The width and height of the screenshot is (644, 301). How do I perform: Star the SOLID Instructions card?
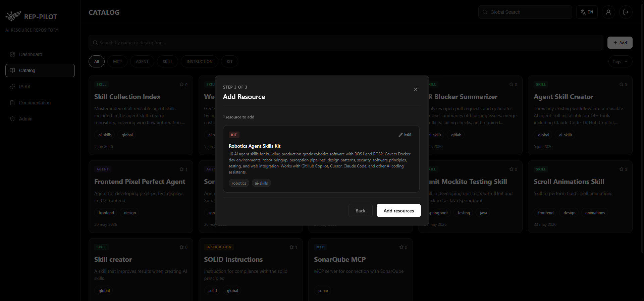291,247
